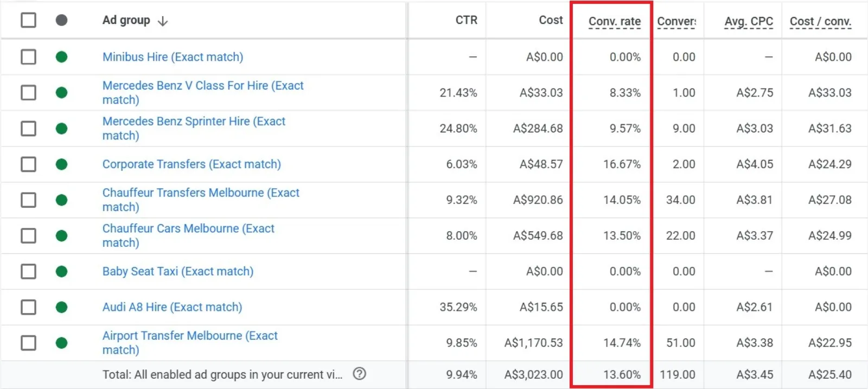
Task: Tick the checkbox for Chauffeur Transfers Melbourne row
Action: click(x=28, y=200)
